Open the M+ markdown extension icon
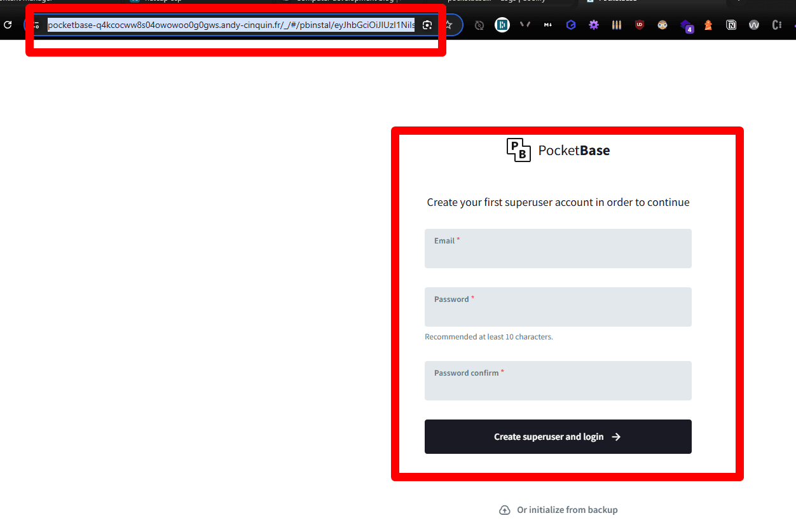 click(548, 25)
